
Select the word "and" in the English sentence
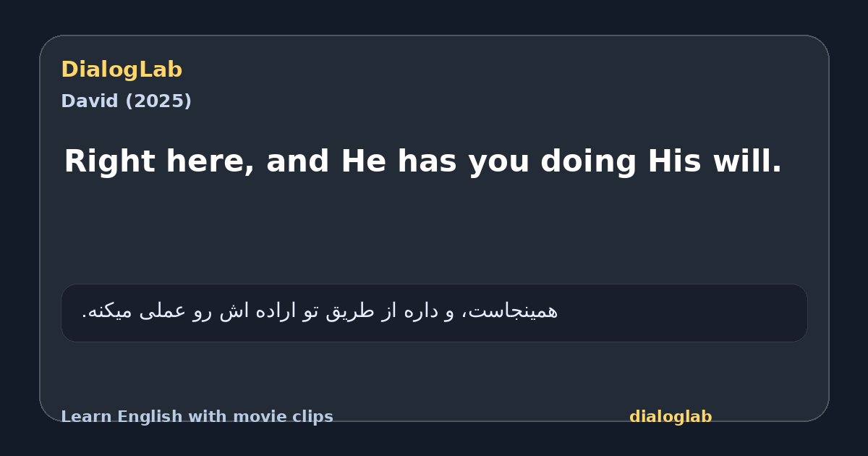click(x=299, y=161)
